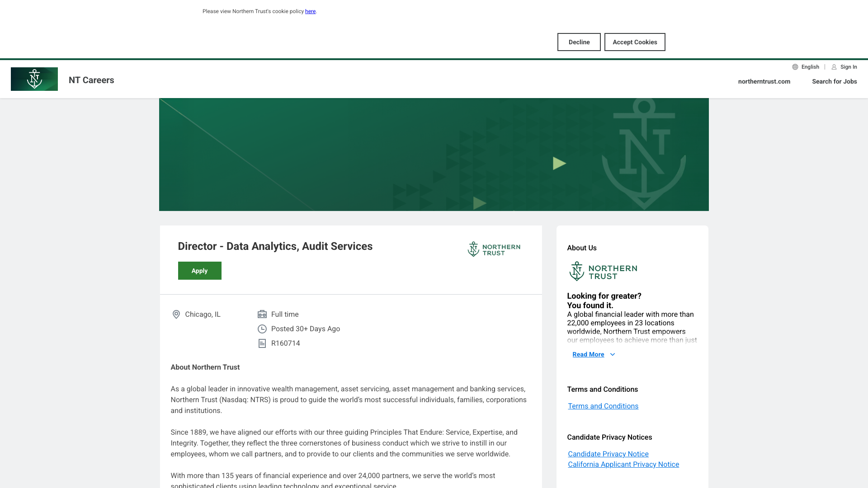Image resolution: width=868 pixels, height=488 pixels.
Task: Expand the Read More chevron in About Us
Action: (x=613, y=355)
